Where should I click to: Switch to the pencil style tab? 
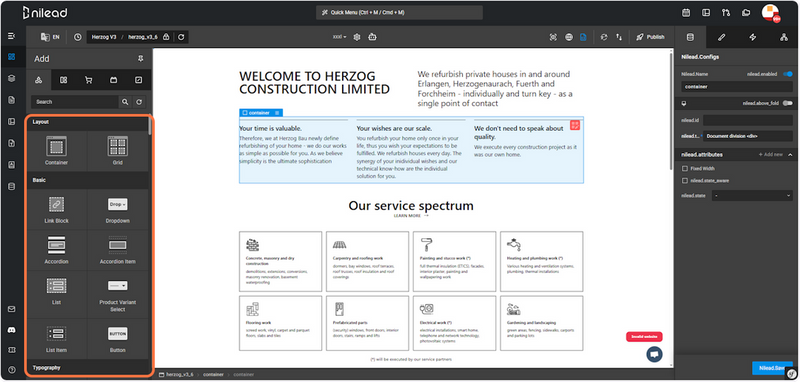721,37
